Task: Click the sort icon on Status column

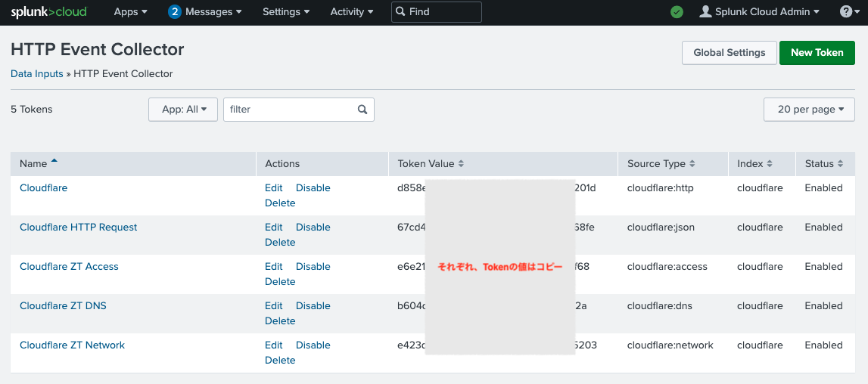Action: coord(840,164)
